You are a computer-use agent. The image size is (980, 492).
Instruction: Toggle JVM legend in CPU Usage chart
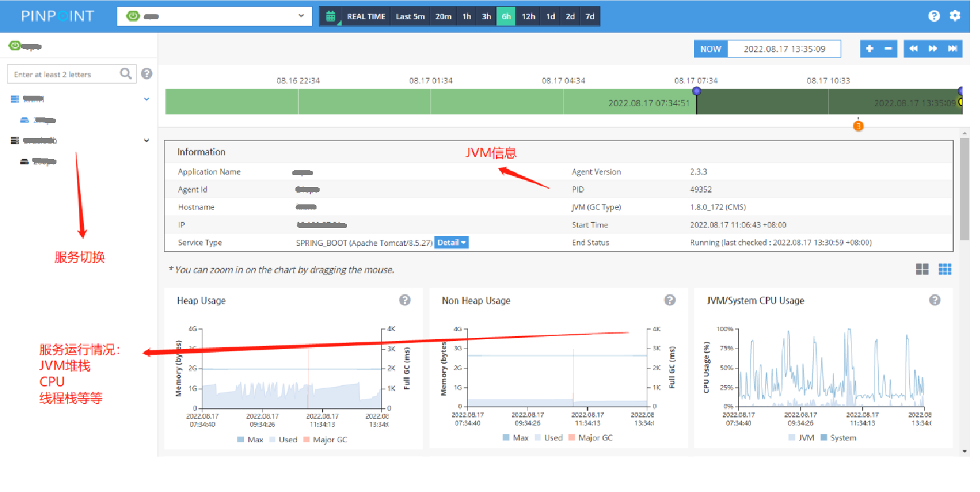click(801, 438)
